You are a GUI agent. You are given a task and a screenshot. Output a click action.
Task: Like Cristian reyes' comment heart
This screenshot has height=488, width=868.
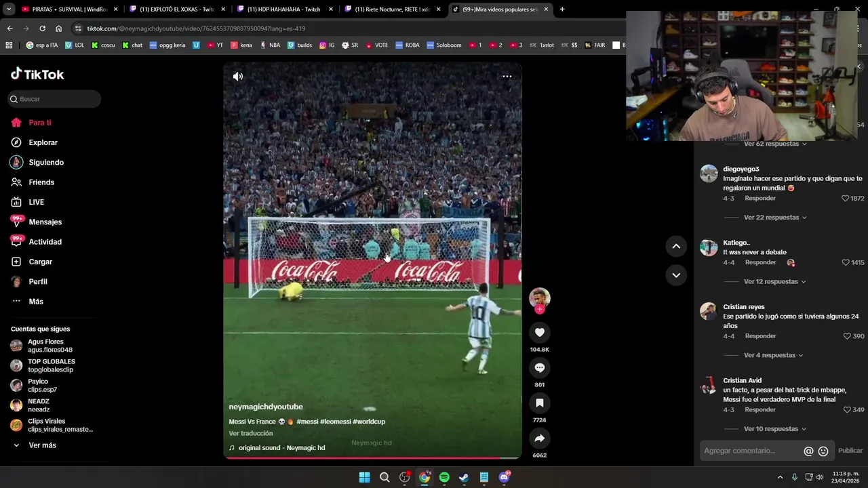(x=847, y=336)
